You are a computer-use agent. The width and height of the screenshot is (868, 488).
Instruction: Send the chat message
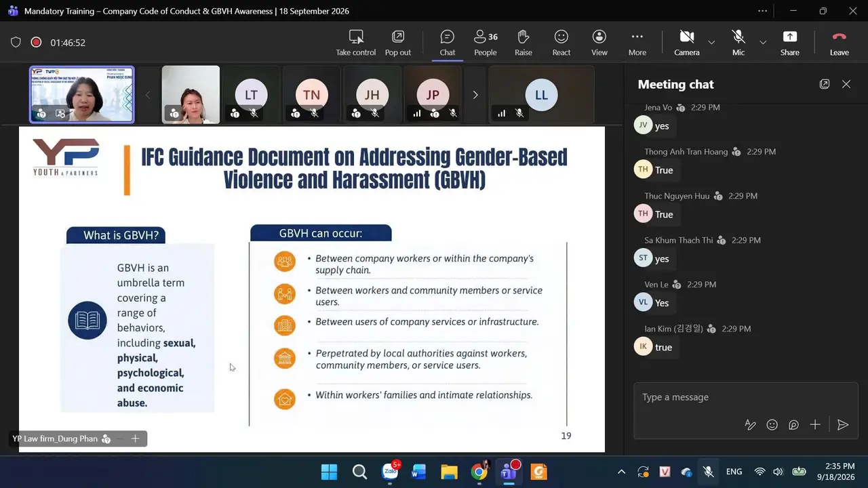[843, 425]
